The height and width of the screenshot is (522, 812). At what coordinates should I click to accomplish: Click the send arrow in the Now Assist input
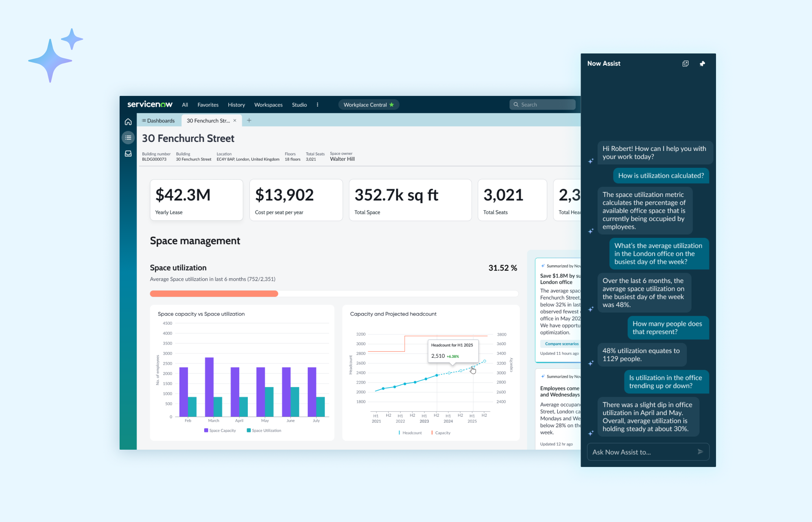tap(701, 452)
